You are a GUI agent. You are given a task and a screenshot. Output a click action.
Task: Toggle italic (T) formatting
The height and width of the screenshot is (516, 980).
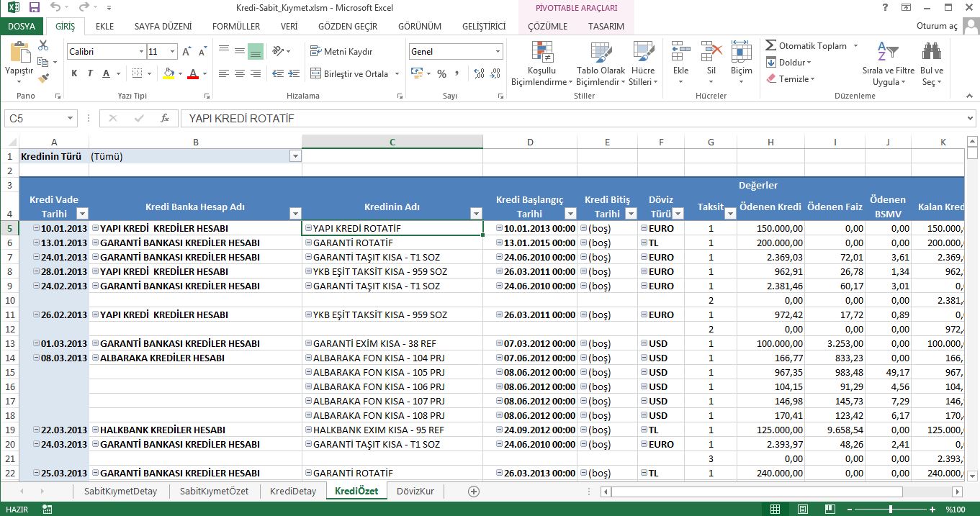[x=90, y=73]
